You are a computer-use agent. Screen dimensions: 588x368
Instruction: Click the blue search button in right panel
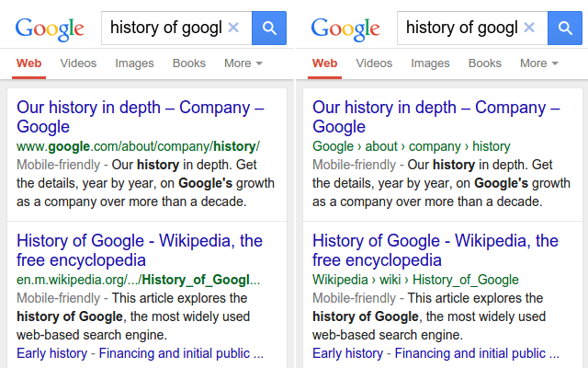click(x=565, y=28)
